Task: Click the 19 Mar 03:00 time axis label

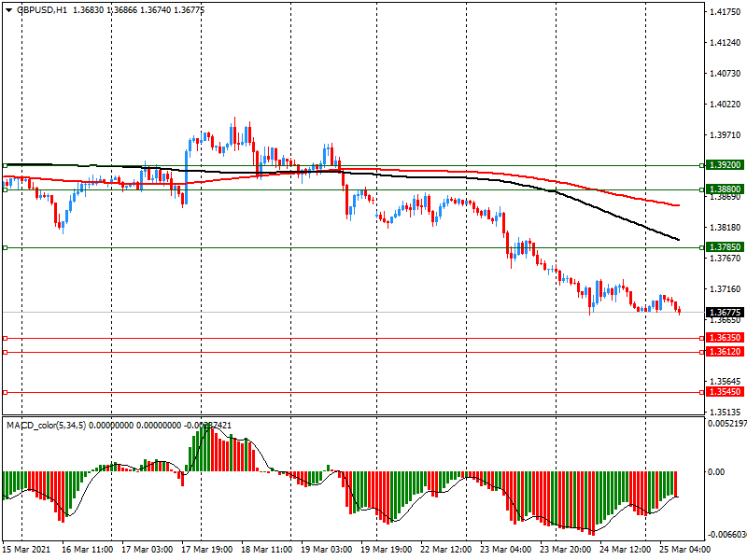Action: coord(325,551)
